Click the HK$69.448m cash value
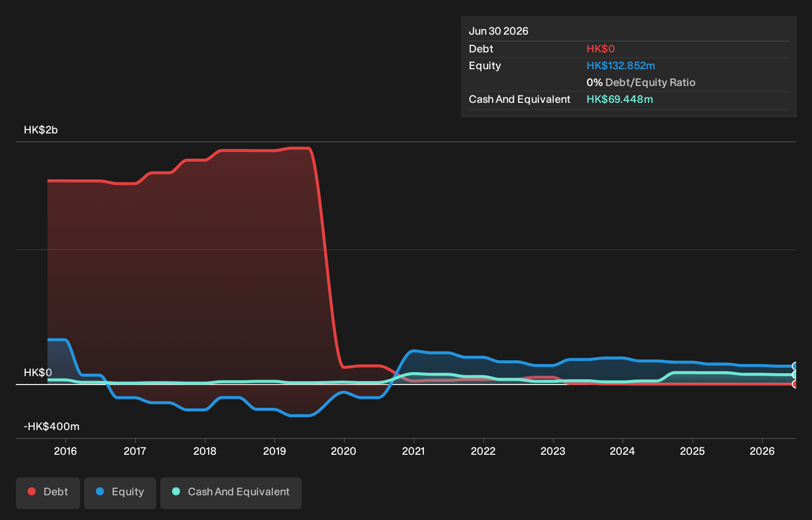The height and width of the screenshot is (520, 812). pyautogui.click(x=620, y=99)
